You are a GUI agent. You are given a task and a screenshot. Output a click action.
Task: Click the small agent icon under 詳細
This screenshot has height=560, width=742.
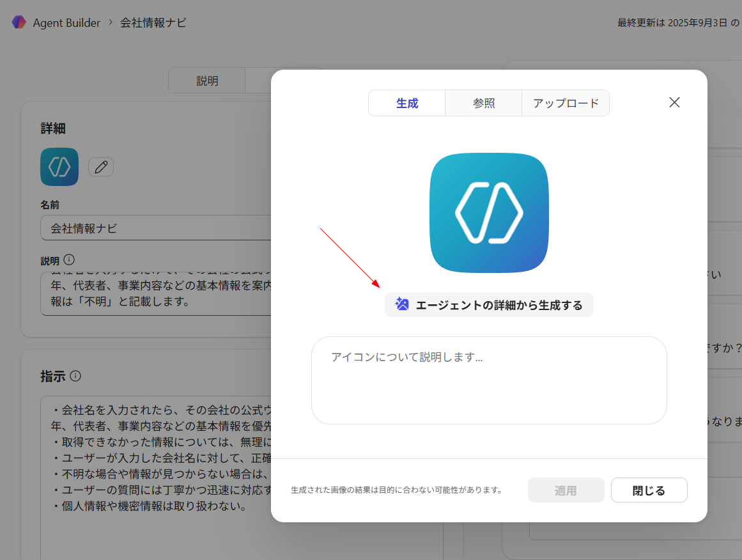[x=59, y=167]
